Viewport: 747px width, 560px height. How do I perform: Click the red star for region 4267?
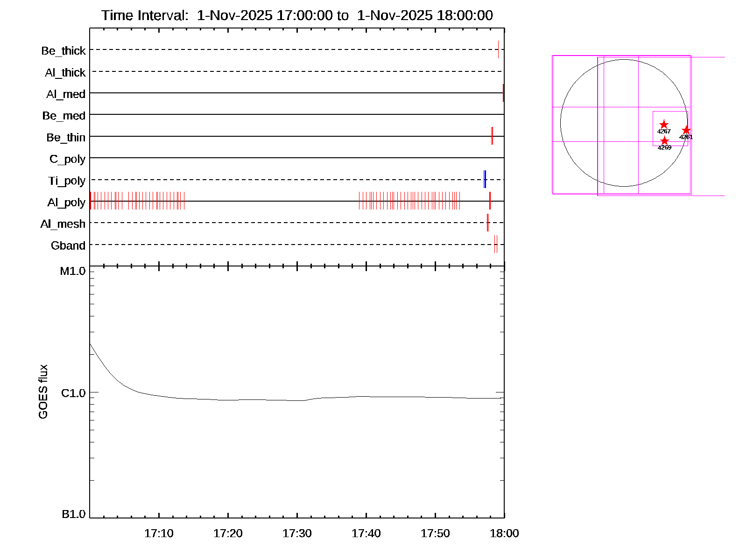663,125
